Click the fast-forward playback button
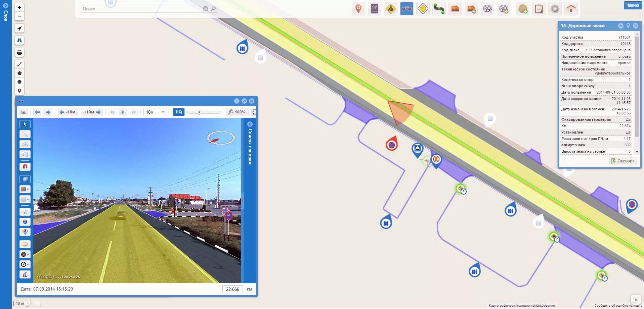Image resolution: width=644 pixels, height=309 pixels. (133, 112)
